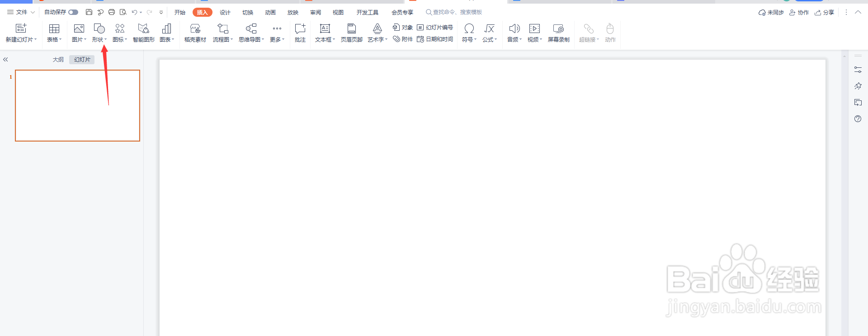Image resolution: width=868 pixels, height=336 pixels.
Task: Switch to the 放映 tab
Action: pyautogui.click(x=293, y=12)
